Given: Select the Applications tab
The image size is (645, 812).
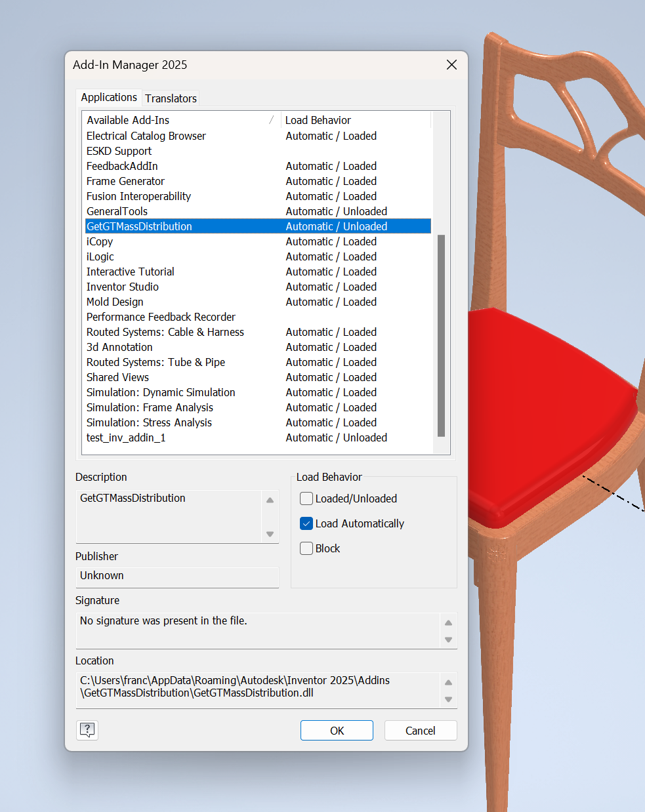Looking at the screenshot, I should [x=108, y=97].
